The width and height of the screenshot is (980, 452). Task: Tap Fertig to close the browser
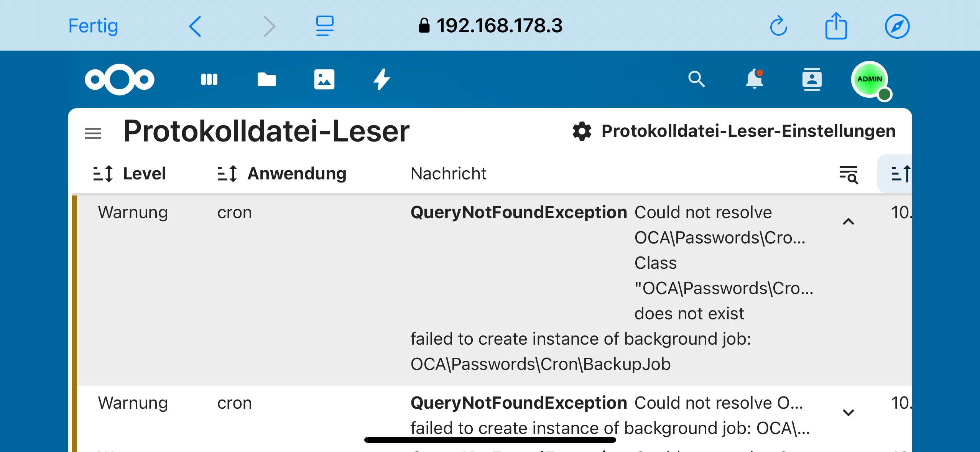pos(93,26)
